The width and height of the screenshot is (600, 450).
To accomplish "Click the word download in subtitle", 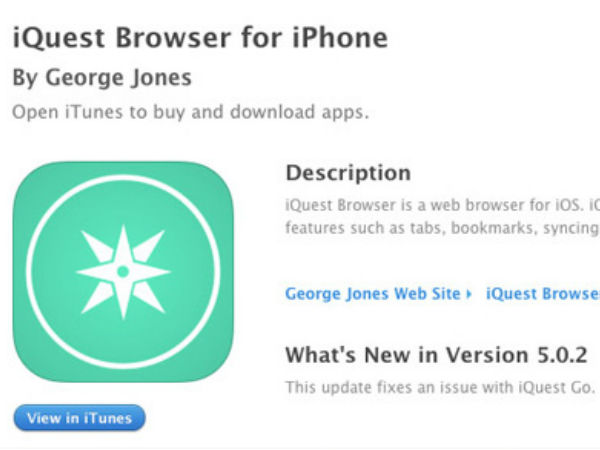I will tap(272, 112).
